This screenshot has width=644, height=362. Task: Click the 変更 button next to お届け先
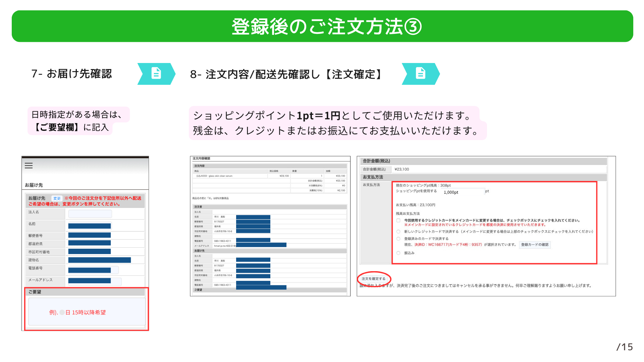point(57,198)
